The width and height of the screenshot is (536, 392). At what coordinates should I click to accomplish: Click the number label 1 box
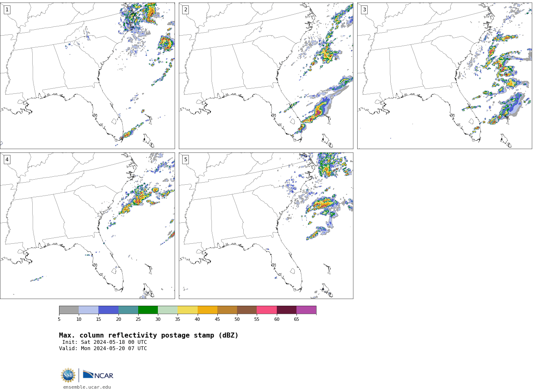pyautogui.click(x=7, y=10)
